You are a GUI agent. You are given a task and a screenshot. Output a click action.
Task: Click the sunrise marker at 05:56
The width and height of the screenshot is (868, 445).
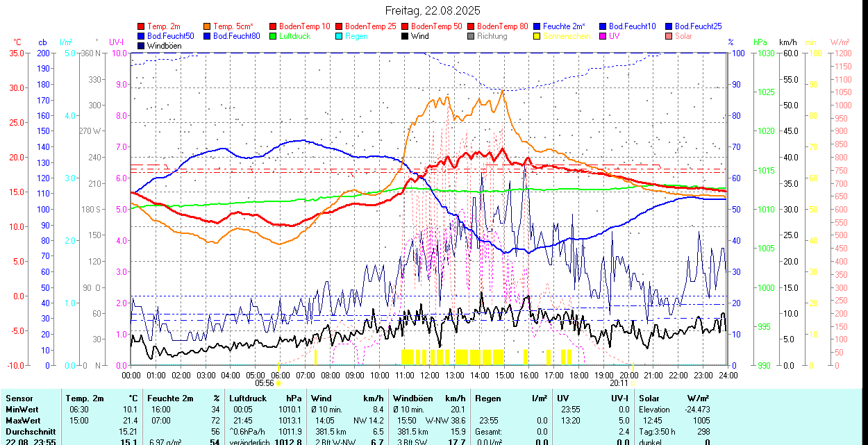point(278,383)
